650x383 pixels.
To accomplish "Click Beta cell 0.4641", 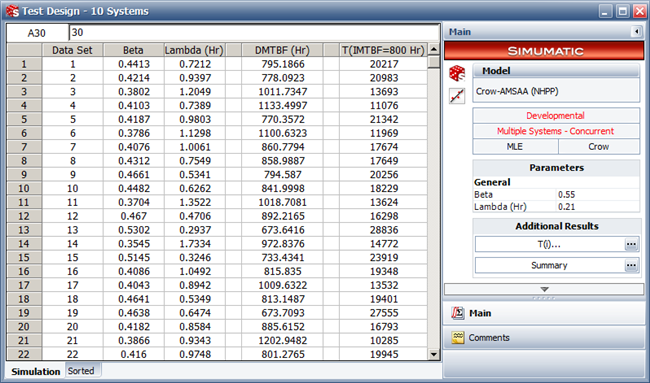I will (133, 299).
